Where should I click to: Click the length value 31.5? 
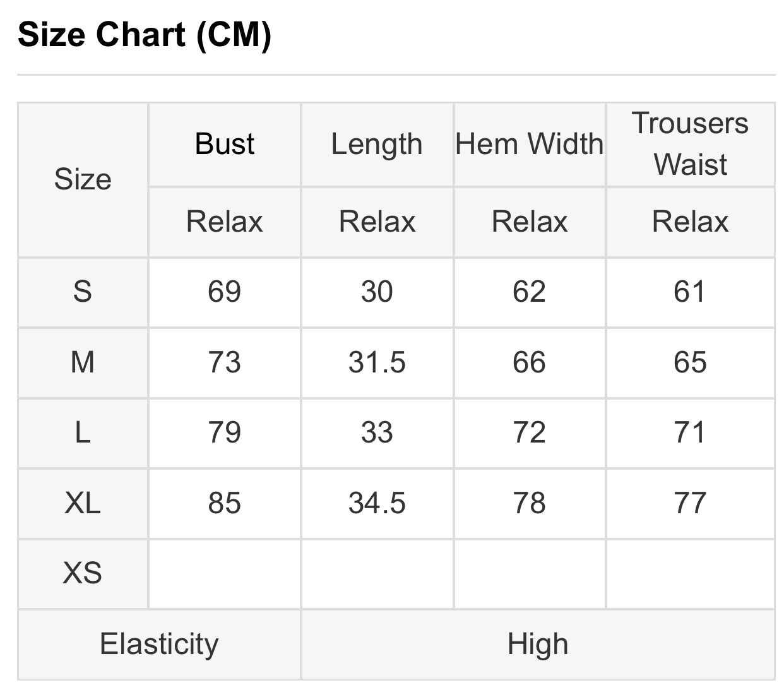click(377, 362)
